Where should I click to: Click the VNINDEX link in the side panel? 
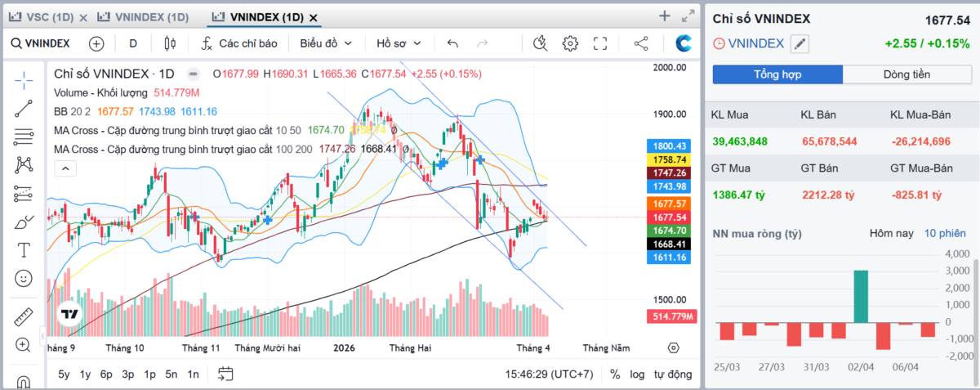coord(755,44)
